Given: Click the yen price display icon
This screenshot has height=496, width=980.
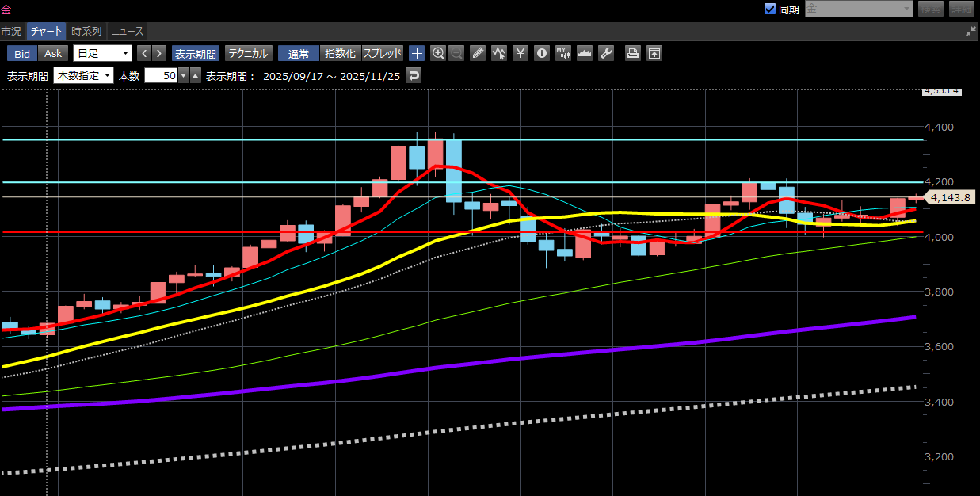Looking at the screenshot, I should pyautogui.click(x=521, y=53).
